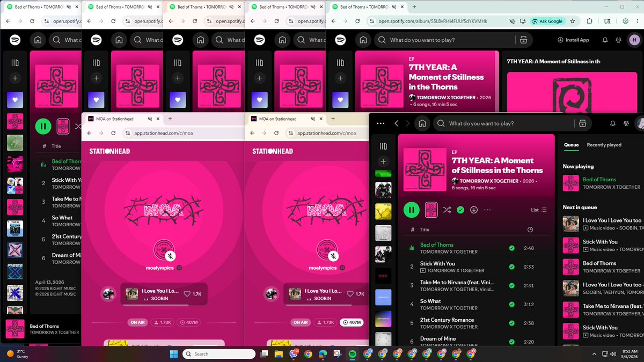This screenshot has height=362, width=644.
Task: Expand the system tray hidden icons chevron
Action: (x=594, y=354)
